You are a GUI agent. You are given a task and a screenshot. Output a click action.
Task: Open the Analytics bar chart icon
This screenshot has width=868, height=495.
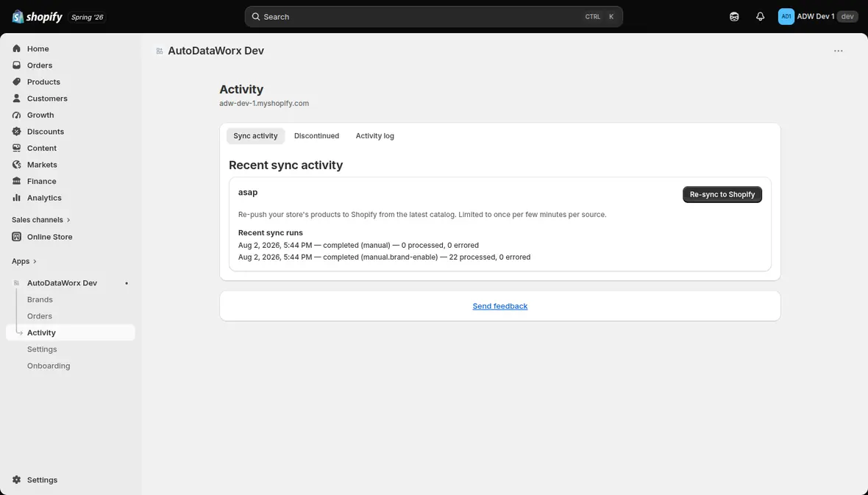17,199
